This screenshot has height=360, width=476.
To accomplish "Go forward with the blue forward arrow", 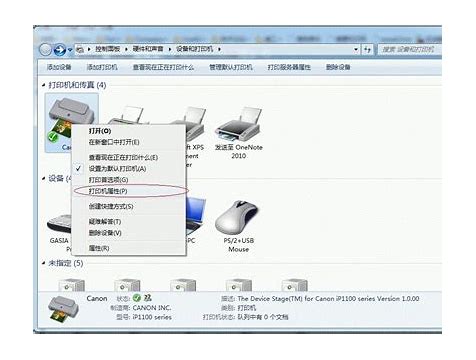I will pyautogui.click(x=60, y=50).
